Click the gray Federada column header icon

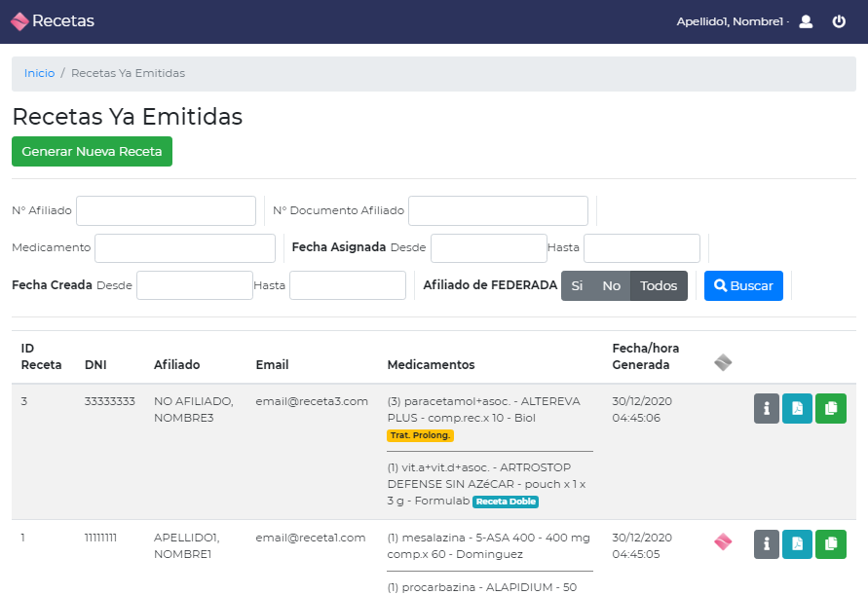(x=723, y=363)
